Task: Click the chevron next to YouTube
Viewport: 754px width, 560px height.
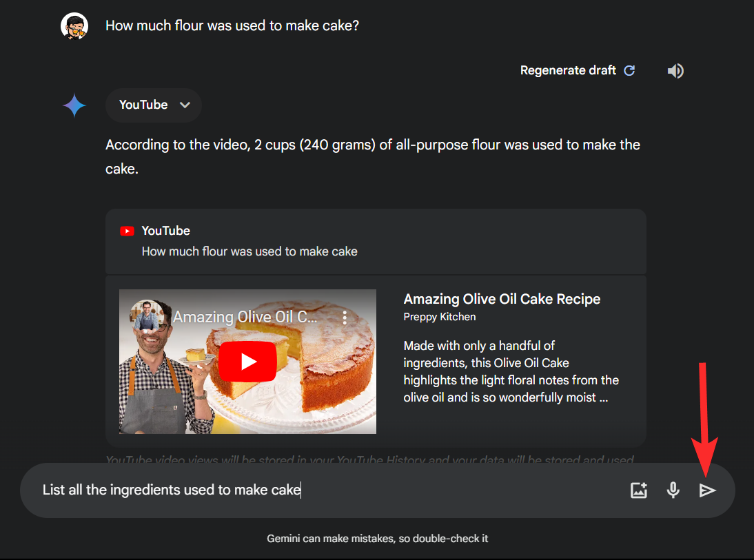Action: (x=185, y=105)
